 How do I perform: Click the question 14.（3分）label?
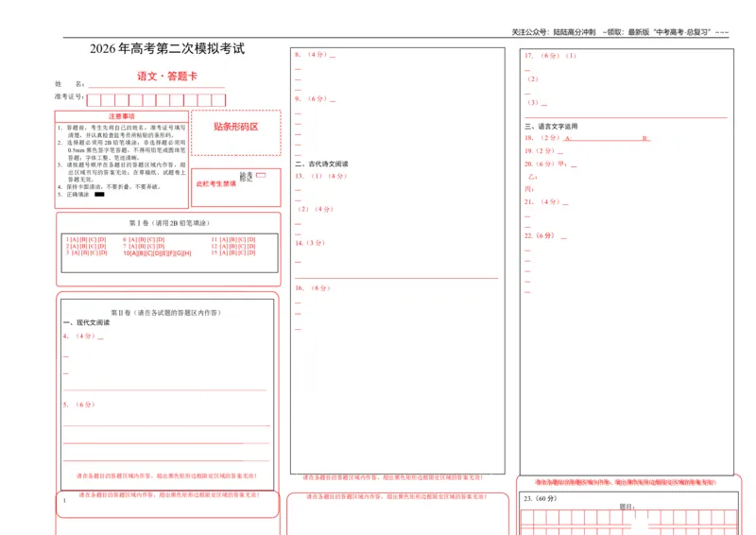click(310, 243)
